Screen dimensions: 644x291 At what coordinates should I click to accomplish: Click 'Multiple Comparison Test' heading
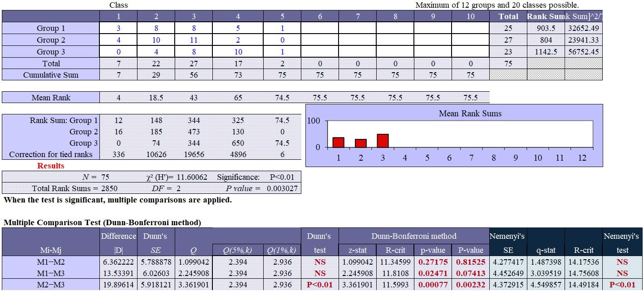pos(102,222)
